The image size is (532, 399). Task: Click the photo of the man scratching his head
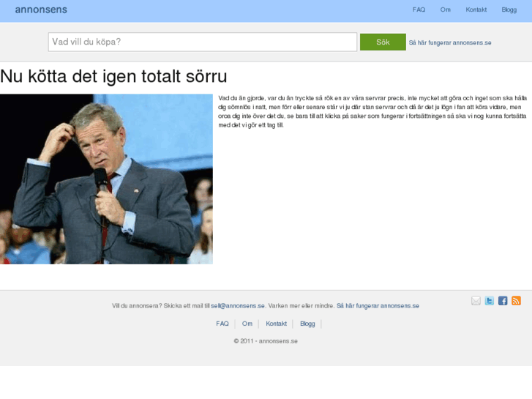(106, 179)
